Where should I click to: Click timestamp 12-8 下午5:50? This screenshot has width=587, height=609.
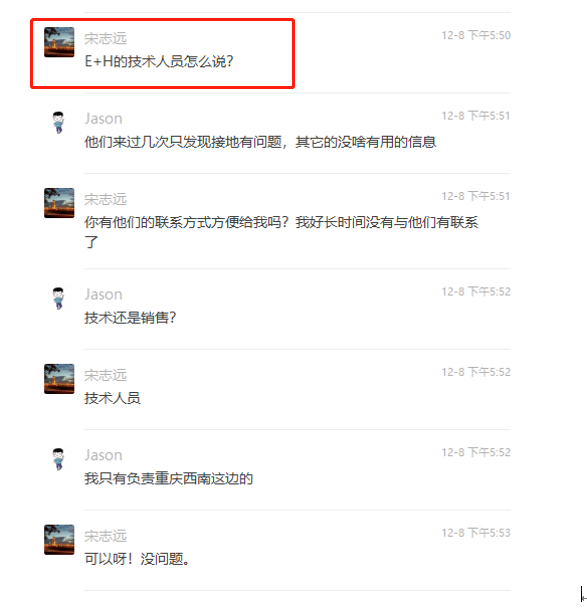476,35
